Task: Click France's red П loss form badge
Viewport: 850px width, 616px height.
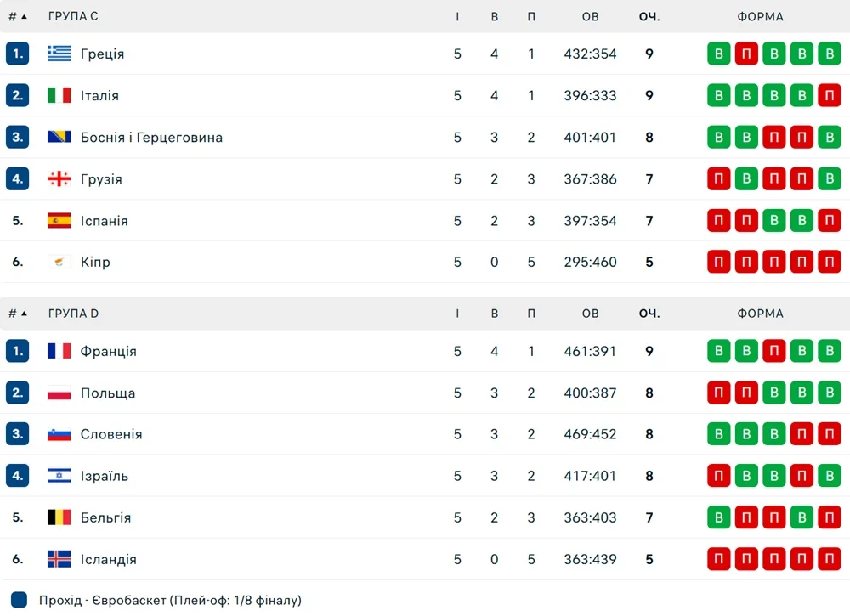Action: 773,351
